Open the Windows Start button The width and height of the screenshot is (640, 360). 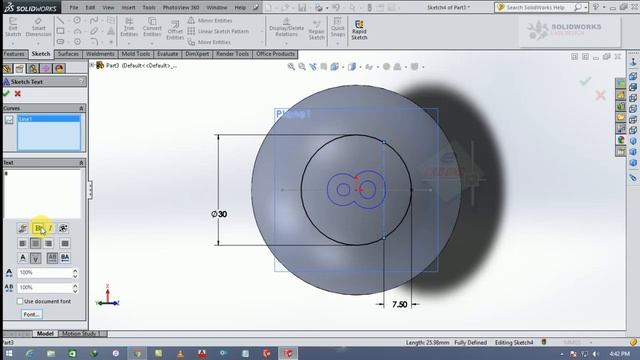point(9,353)
